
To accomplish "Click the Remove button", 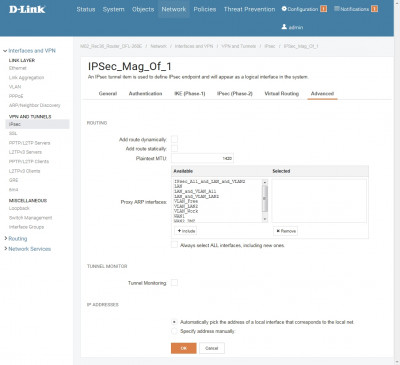I will 285,231.
